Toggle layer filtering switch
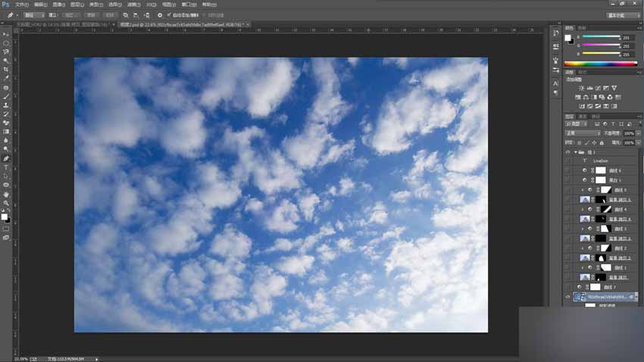 point(639,124)
